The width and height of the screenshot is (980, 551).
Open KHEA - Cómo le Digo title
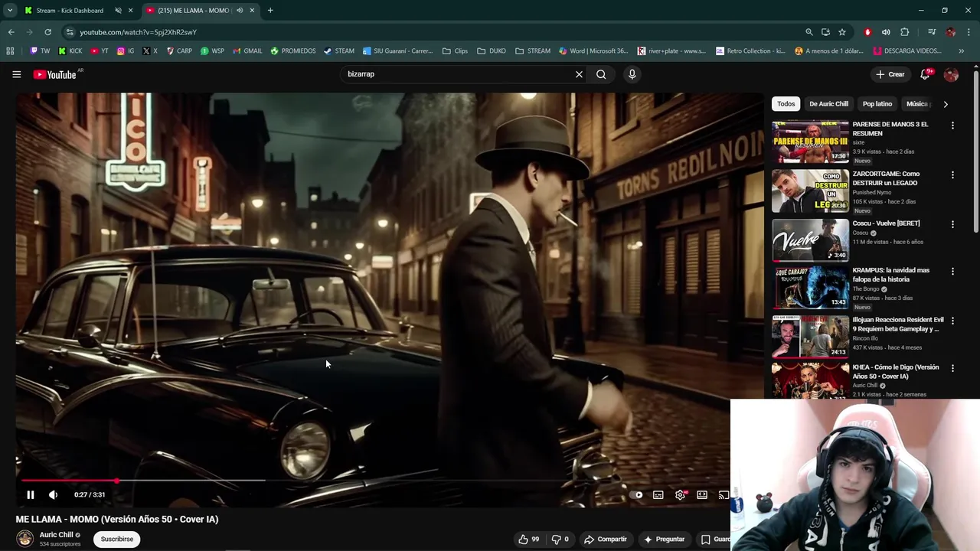pyautogui.click(x=896, y=372)
